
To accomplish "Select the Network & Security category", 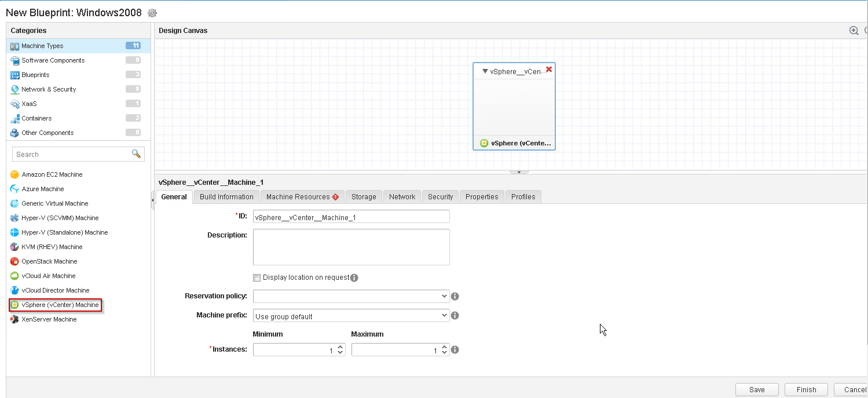I will [x=49, y=89].
